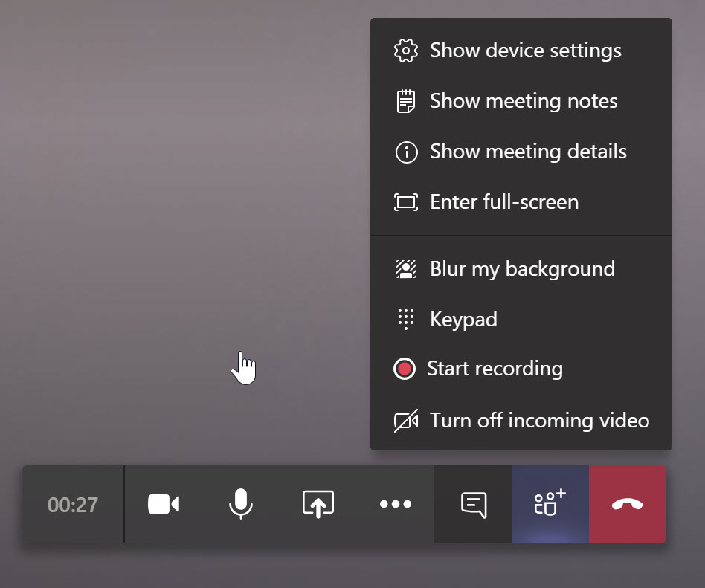Click the crossed-out camera icon for incoming video

click(406, 420)
